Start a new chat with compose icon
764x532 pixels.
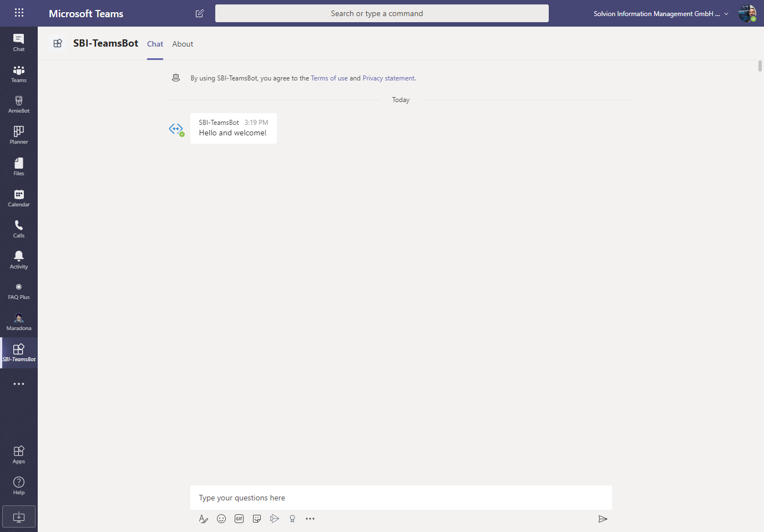tap(200, 13)
